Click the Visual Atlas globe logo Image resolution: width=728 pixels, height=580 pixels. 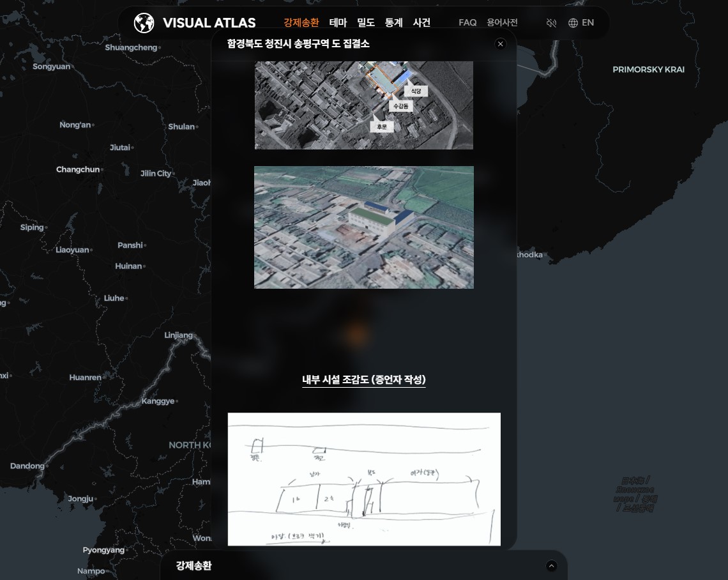144,23
